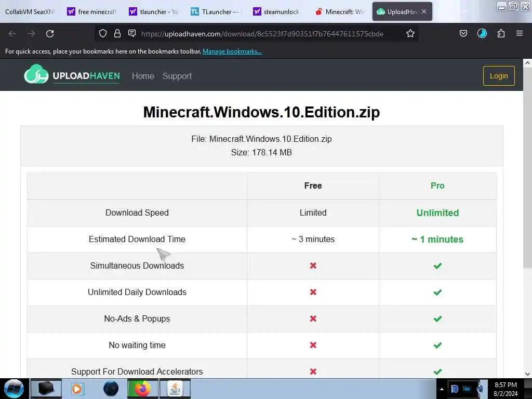Open the Firefox hamburger menu
This screenshot has height=399, width=532.
pyautogui.click(x=520, y=33)
